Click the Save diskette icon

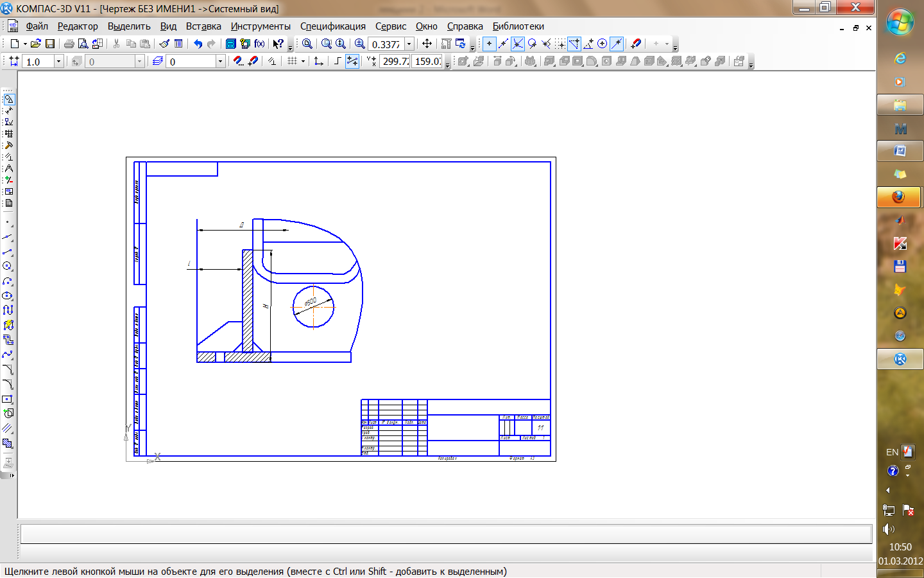(x=50, y=44)
